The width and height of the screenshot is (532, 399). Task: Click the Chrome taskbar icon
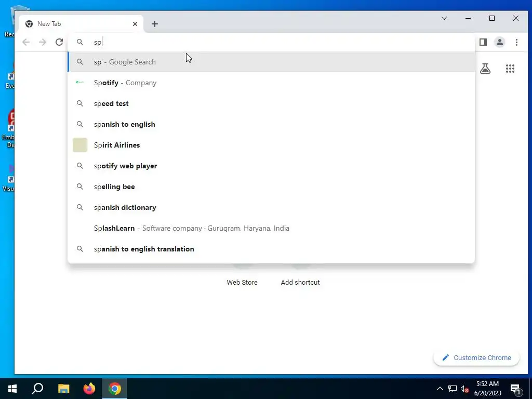(115, 389)
